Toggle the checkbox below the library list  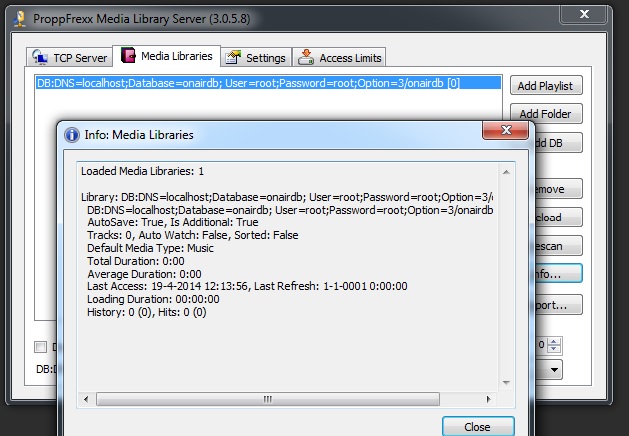(41, 347)
